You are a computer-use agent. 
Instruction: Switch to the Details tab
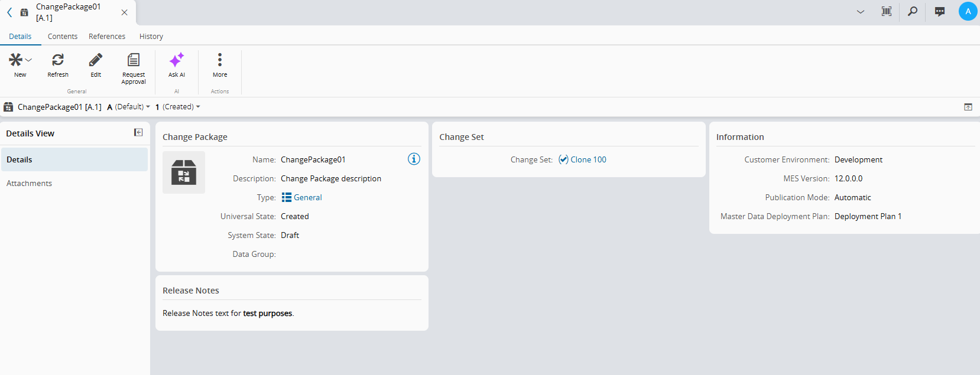pos(20,37)
